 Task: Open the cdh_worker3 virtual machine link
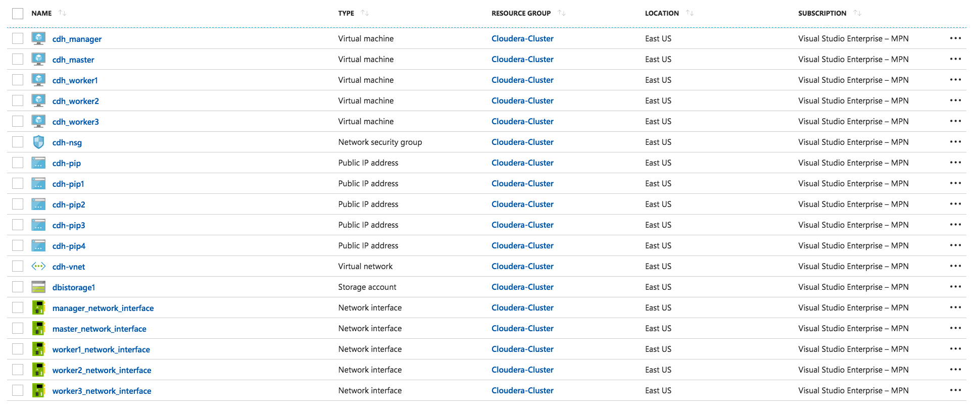tap(76, 122)
